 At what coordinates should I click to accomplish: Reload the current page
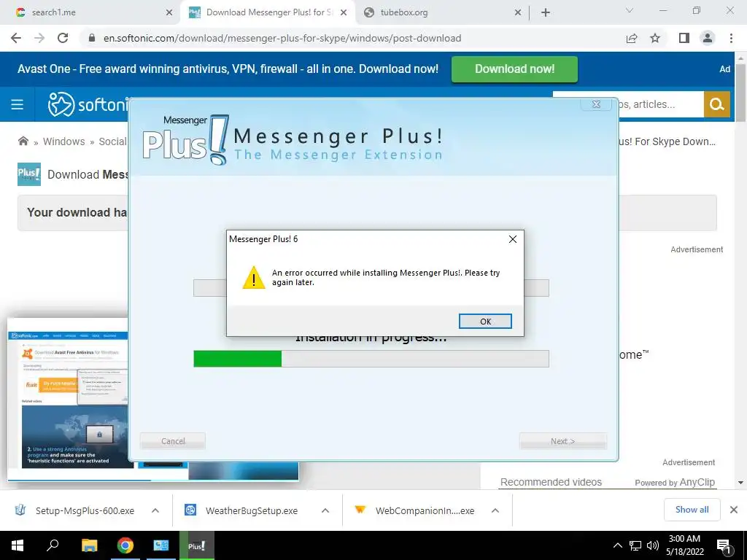tap(63, 38)
